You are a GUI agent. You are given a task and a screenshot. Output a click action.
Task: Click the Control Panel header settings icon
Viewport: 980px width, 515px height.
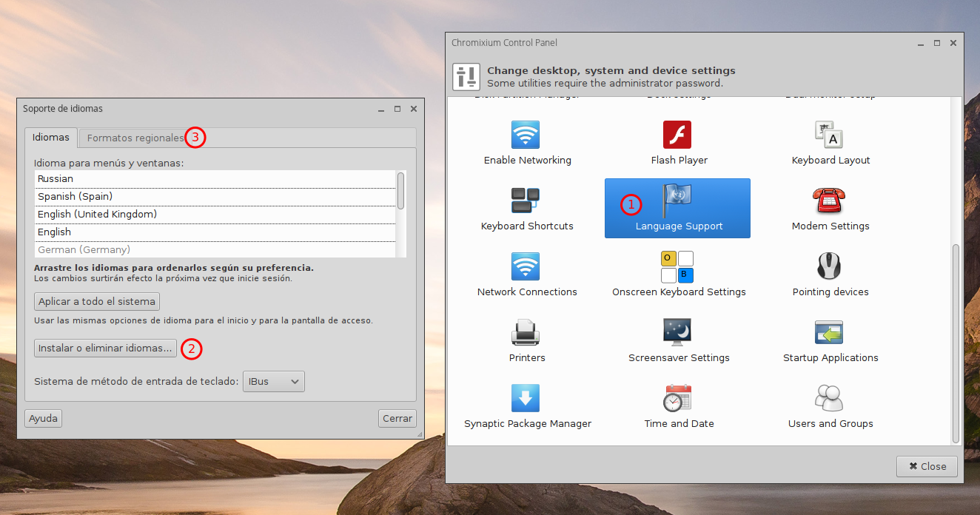click(466, 77)
